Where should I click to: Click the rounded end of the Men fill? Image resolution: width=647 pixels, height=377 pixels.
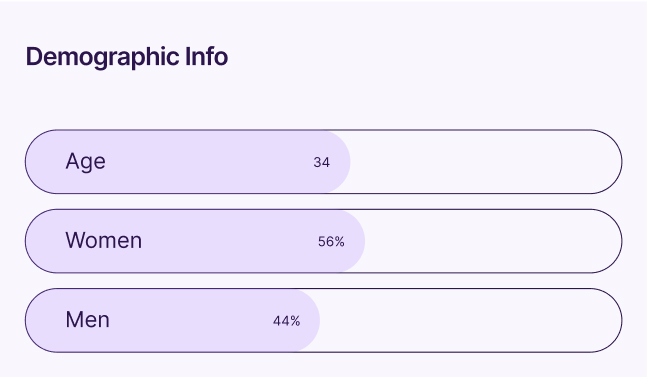coord(311,320)
